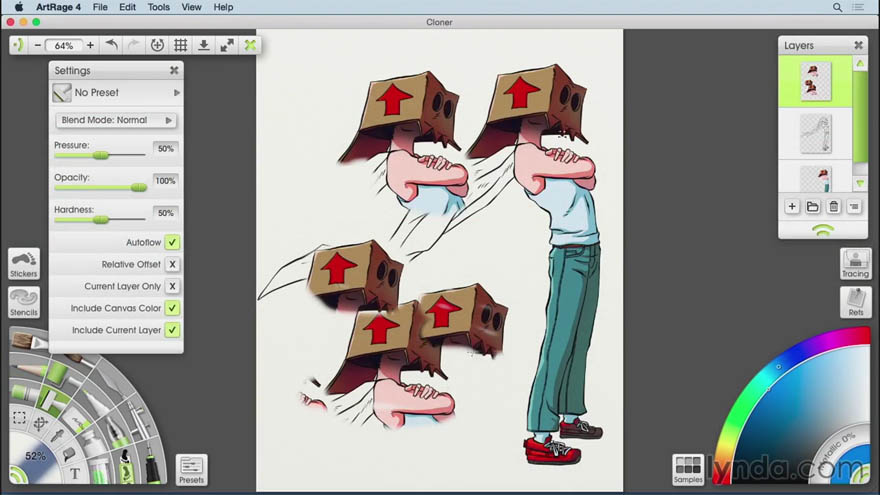The width and height of the screenshot is (880, 495).
Task: Click the Hardness slider track
Action: pyautogui.click(x=100, y=220)
